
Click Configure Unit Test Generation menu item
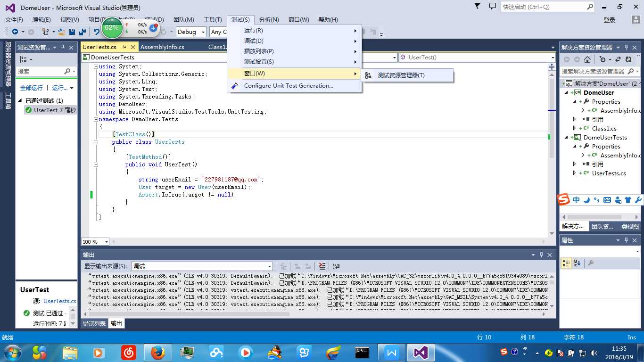tap(294, 86)
